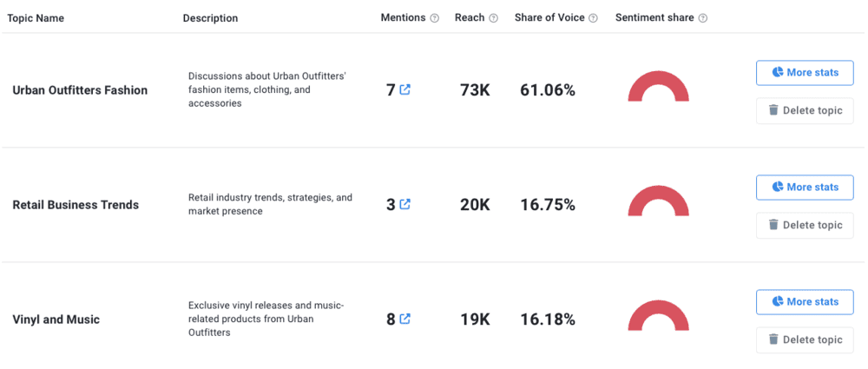Viewport: 868px width, 369px height.
Task: Click the mentions count 7
Action: (x=391, y=90)
